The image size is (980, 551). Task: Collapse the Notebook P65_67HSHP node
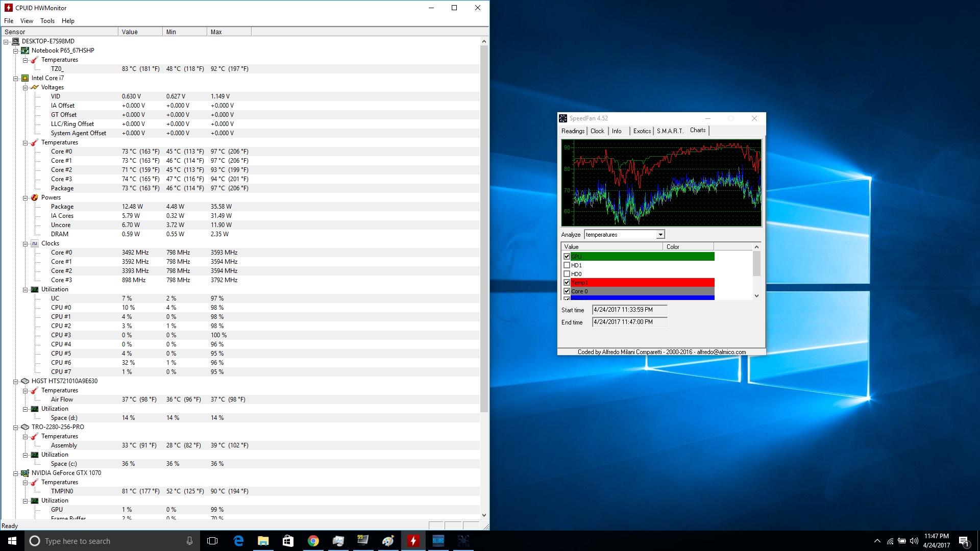pyautogui.click(x=16, y=51)
